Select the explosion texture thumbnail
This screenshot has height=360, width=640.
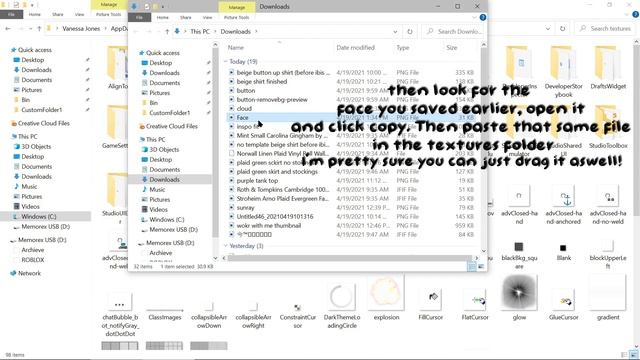(386, 298)
